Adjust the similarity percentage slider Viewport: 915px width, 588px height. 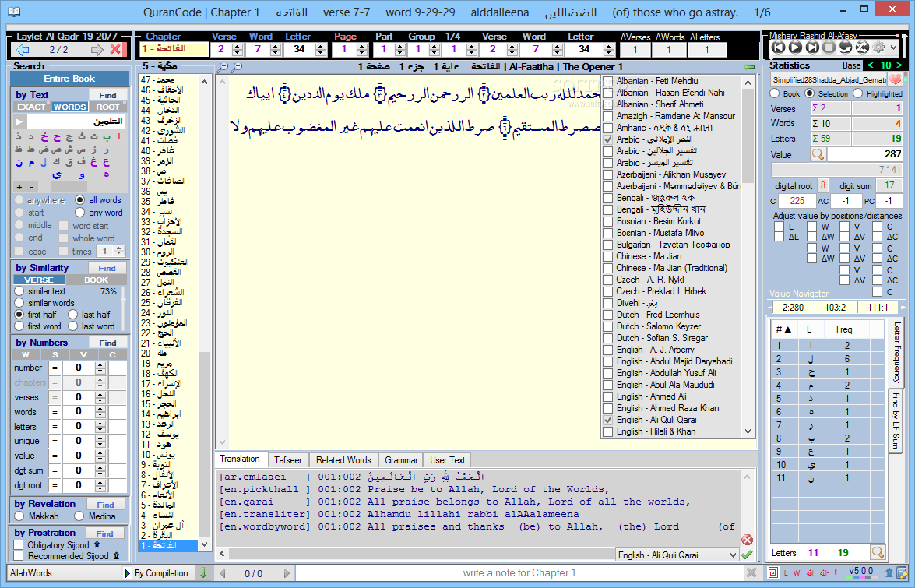point(123,308)
